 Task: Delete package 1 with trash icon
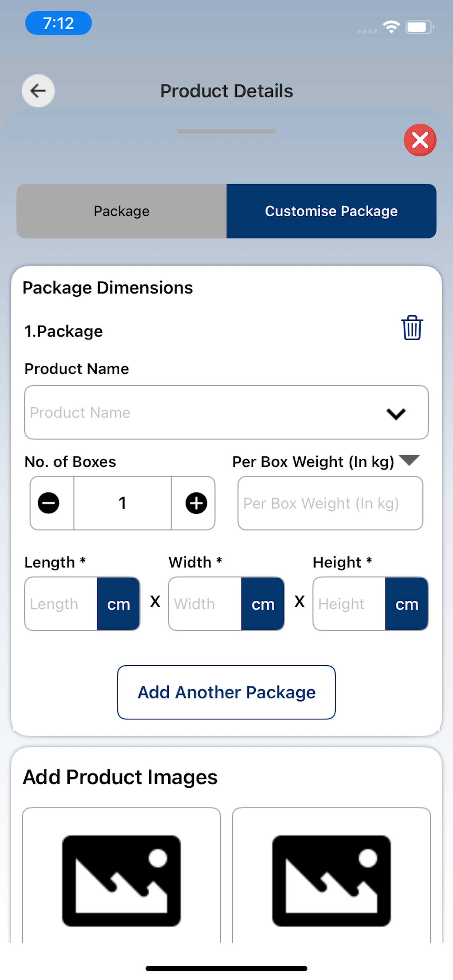[412, 327]
